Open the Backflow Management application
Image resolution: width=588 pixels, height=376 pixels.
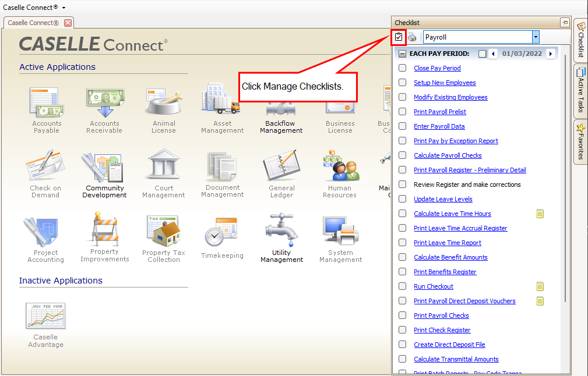[x=281, y=118]
